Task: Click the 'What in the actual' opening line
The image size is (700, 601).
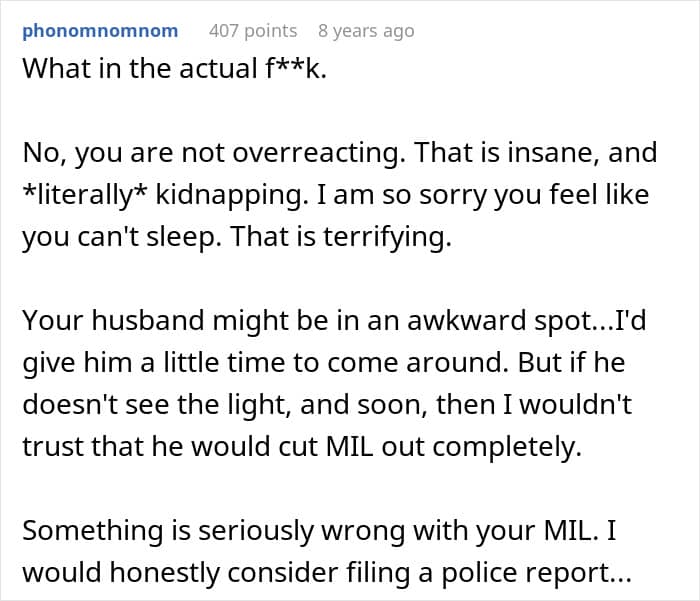Action: coord(175,69)
